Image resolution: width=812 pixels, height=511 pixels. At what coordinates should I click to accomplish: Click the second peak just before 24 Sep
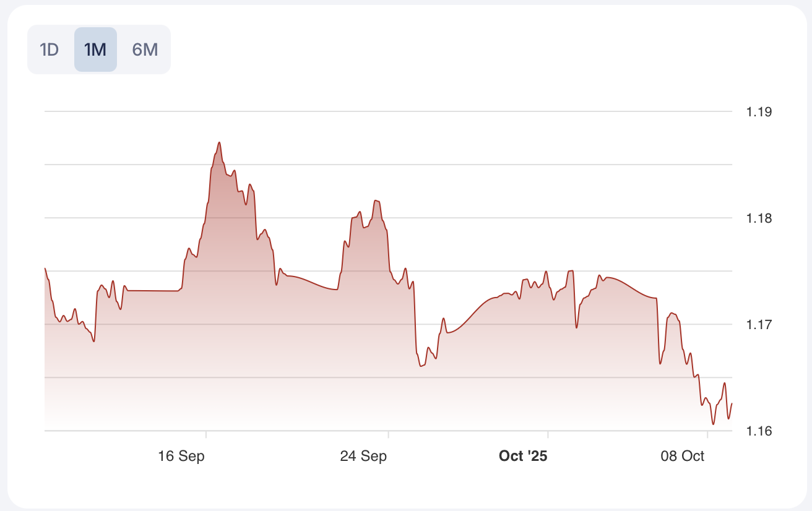click(376, 200)
